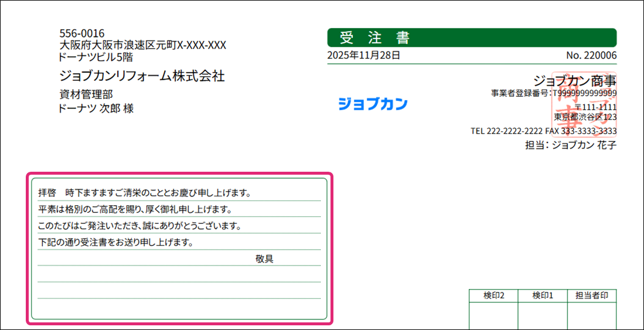Screen dimensions: 644x330
Task: Click the green 受注書 title banner
Action: (472, 38)
